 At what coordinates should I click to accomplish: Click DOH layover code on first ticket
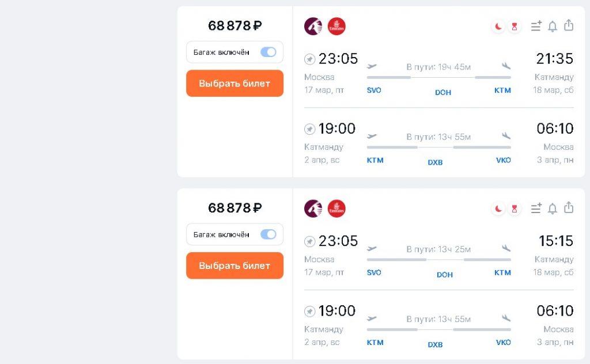[x=443, y=93]
